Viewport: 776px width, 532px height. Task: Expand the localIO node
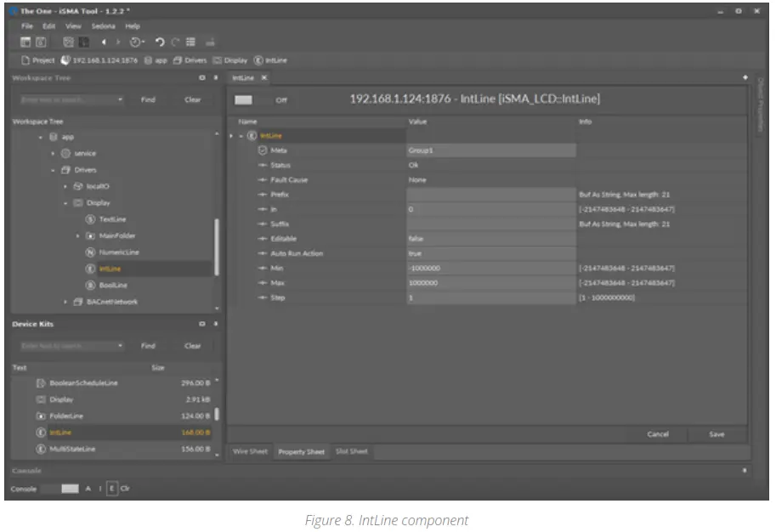[65, 187]
